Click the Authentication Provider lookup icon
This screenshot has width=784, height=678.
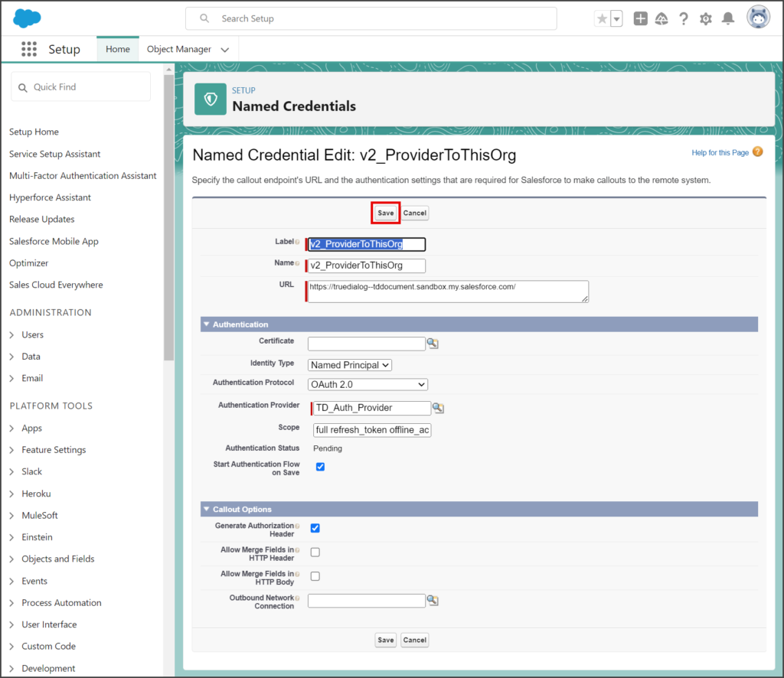438,408
